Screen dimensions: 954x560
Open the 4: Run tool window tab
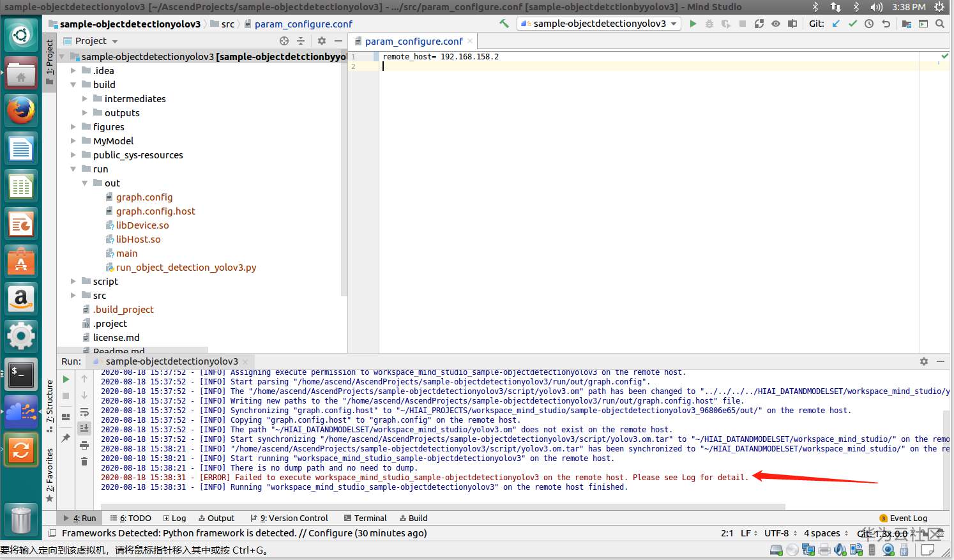(80, 518)
